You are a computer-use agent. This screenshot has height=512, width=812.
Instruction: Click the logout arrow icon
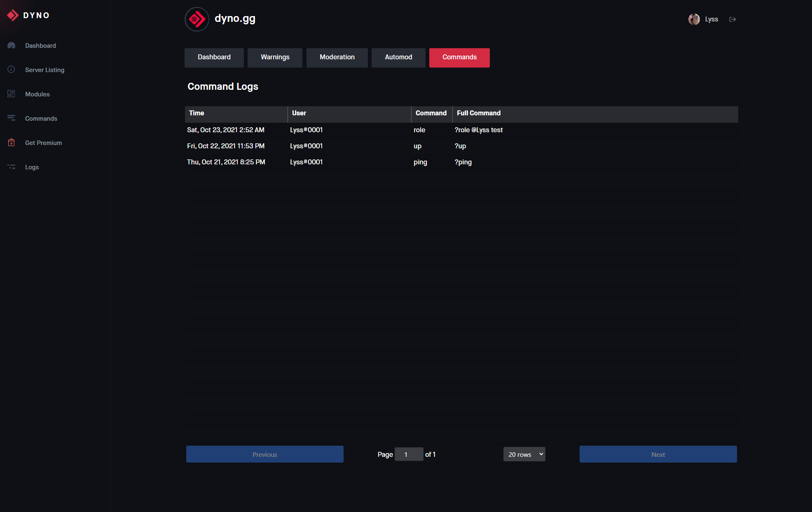(x=733, y=18)
